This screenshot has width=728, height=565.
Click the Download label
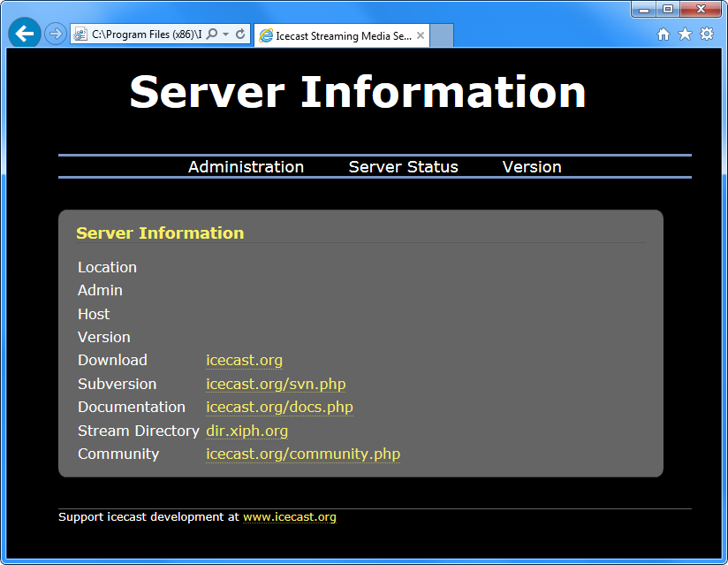pyautogui.click(x=112, y=360)
